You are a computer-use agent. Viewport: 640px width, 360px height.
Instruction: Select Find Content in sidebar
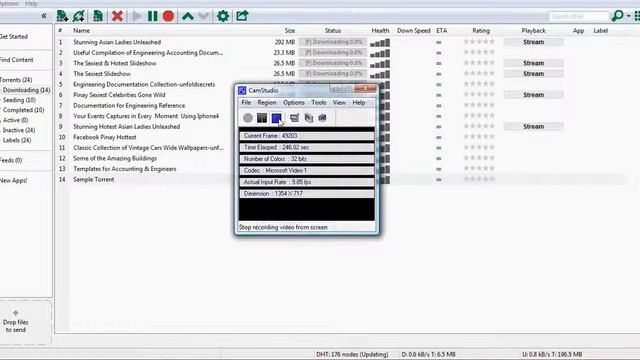16,60
